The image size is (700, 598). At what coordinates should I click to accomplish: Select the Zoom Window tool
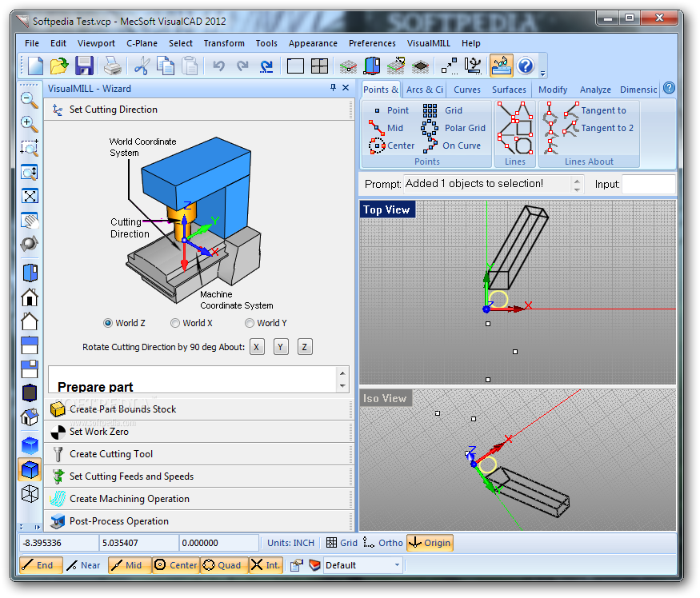click(x=30, y=148)
